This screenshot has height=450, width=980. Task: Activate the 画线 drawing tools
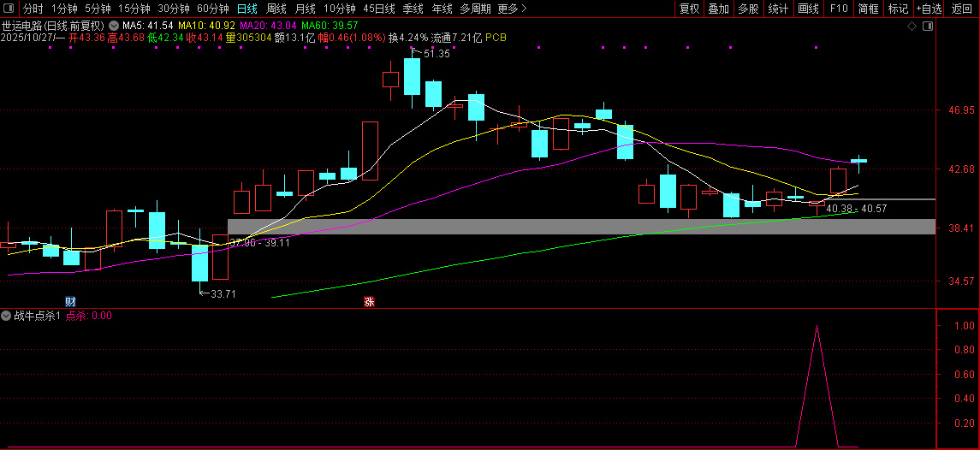808,9
